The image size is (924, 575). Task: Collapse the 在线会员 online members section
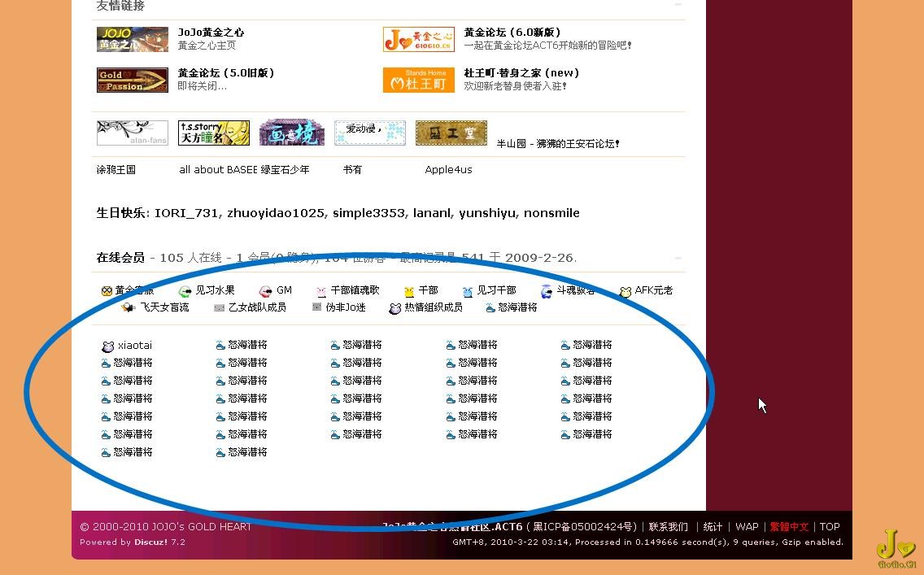[678, 258]
